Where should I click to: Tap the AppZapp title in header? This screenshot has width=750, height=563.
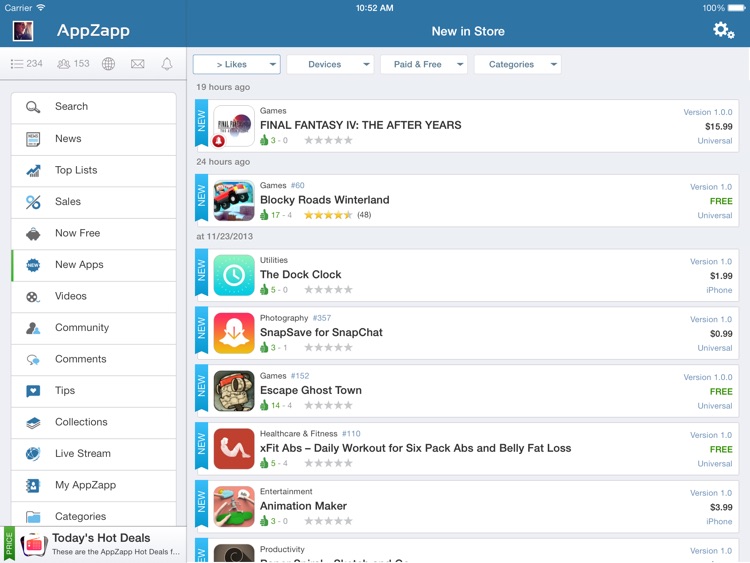(x=93, y=31)
